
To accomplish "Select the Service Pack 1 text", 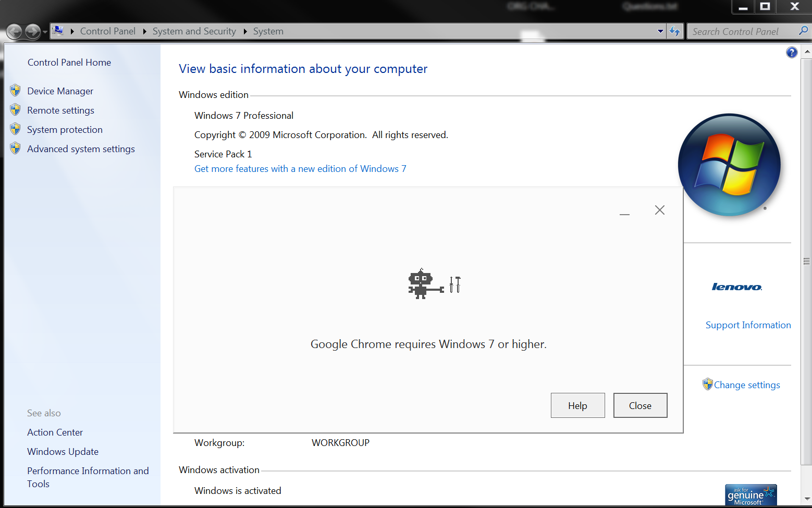I will coord(223,154).
